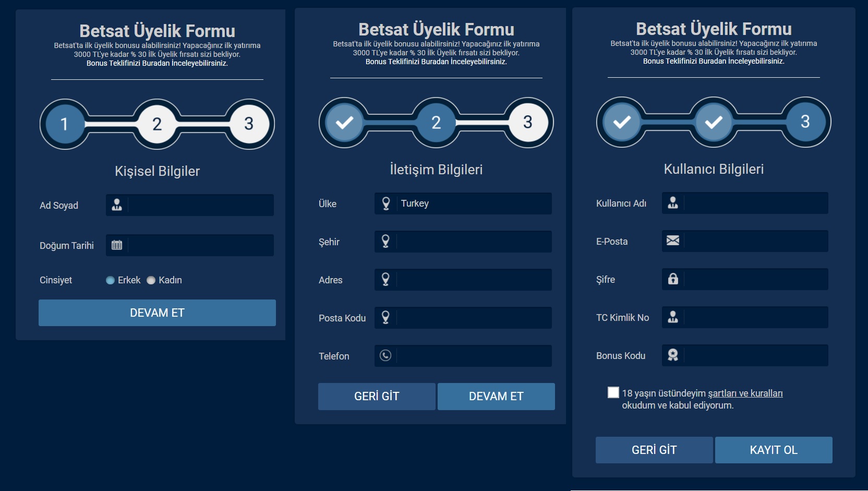Viewport: 868px width, 491px height.
Task: Click the Bonus Kodu label
Action: coord(621,356)
